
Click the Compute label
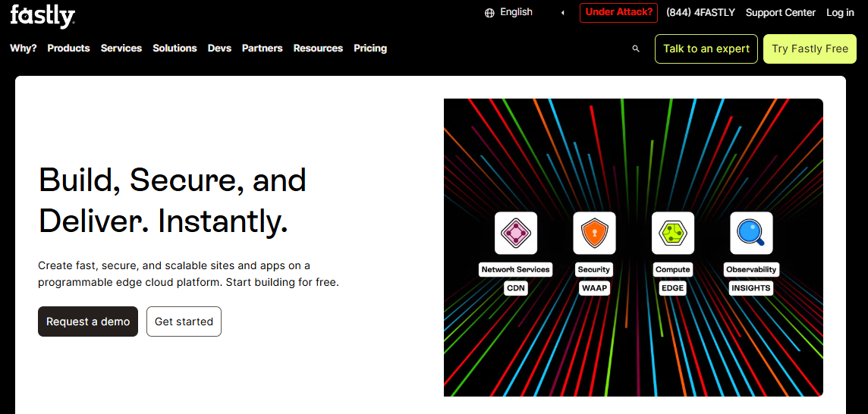click(x=672, y=269)
